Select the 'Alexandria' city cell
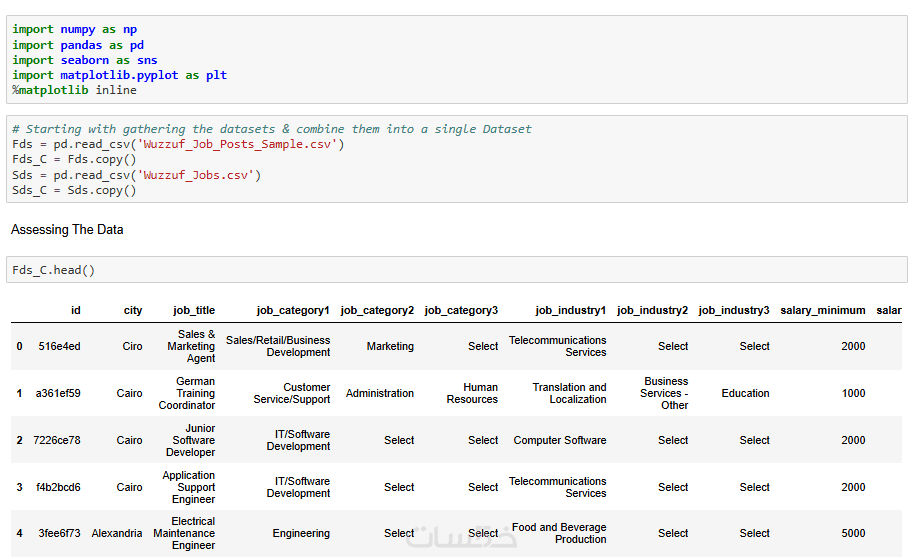 [x=117, y=534]
